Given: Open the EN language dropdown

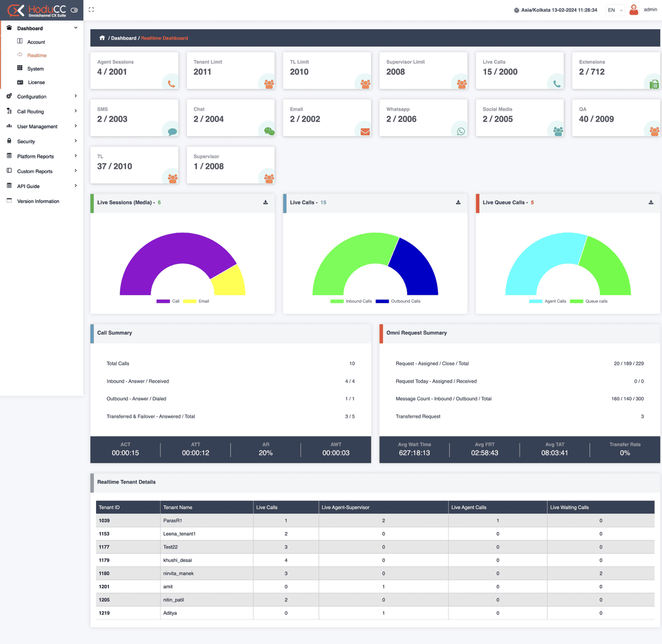Looking at the screenshot, I should tap(615, 10).
